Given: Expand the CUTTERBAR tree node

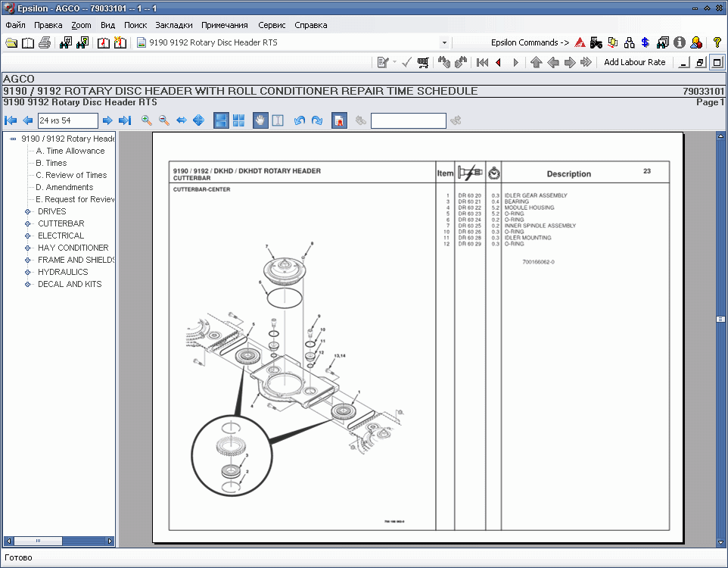Looking at the screenshot, I should point(28,223).
